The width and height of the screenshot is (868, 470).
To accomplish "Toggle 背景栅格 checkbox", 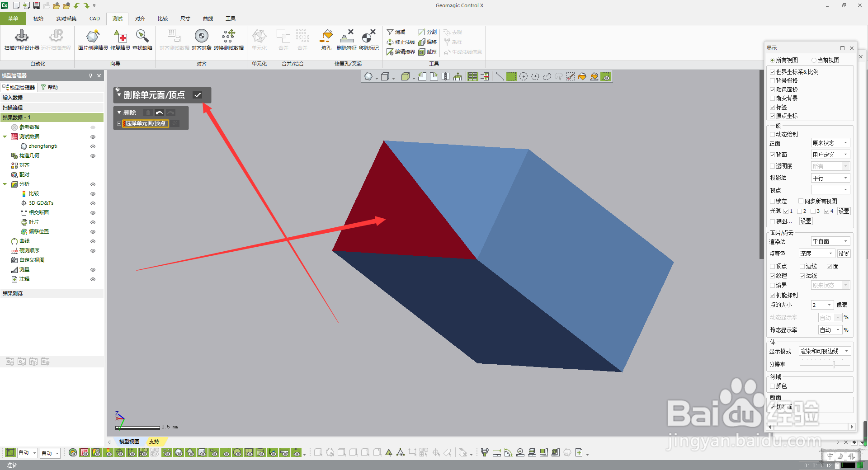I will (773, 80).
